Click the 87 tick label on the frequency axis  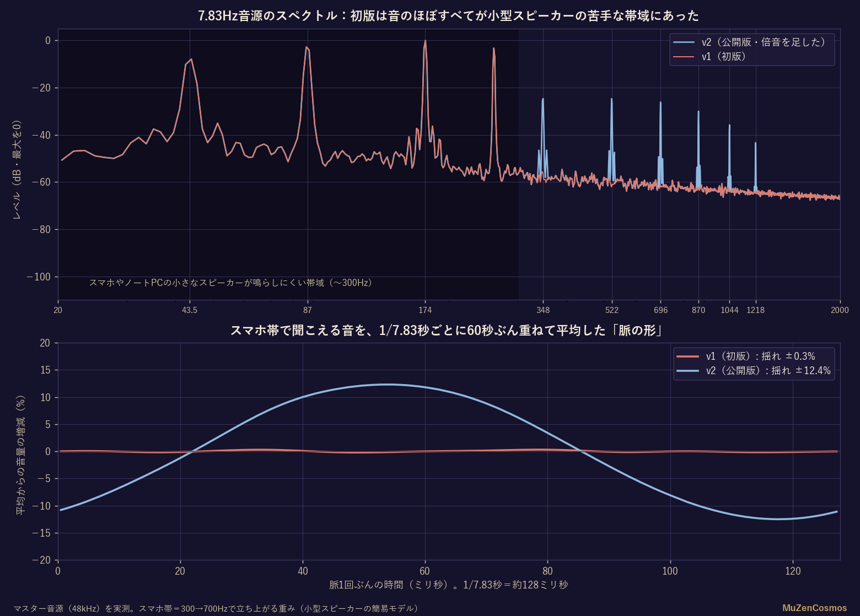[308, 310]
